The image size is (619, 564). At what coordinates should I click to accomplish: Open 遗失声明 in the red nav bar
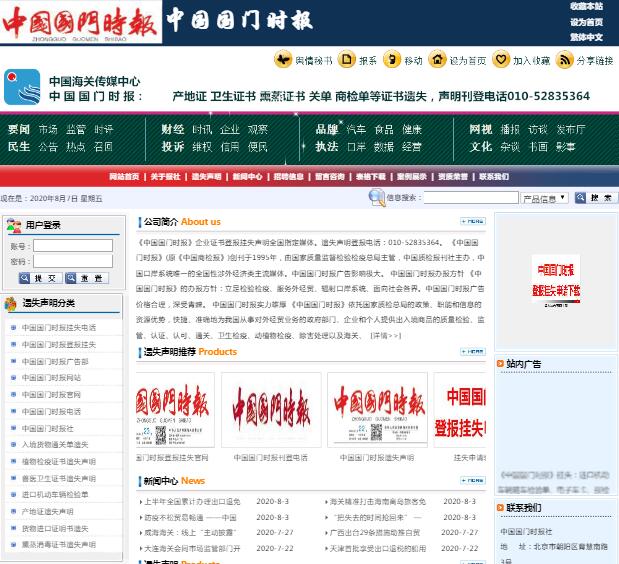[206, 176]
